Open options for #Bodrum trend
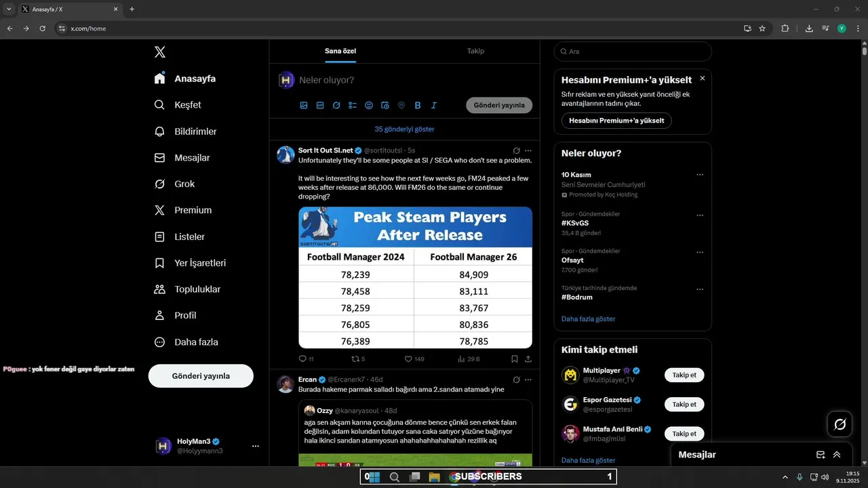The width and height of the screenshot is (868, 488). click(x=700, y=289)
